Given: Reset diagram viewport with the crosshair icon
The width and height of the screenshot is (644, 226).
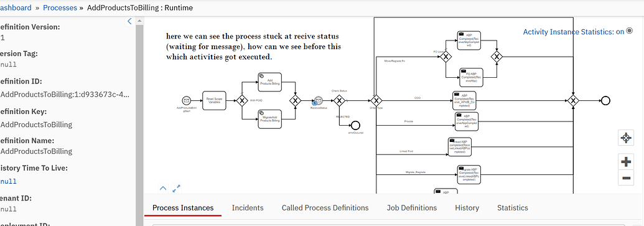Looking at the screenshot, I should 625,138.
